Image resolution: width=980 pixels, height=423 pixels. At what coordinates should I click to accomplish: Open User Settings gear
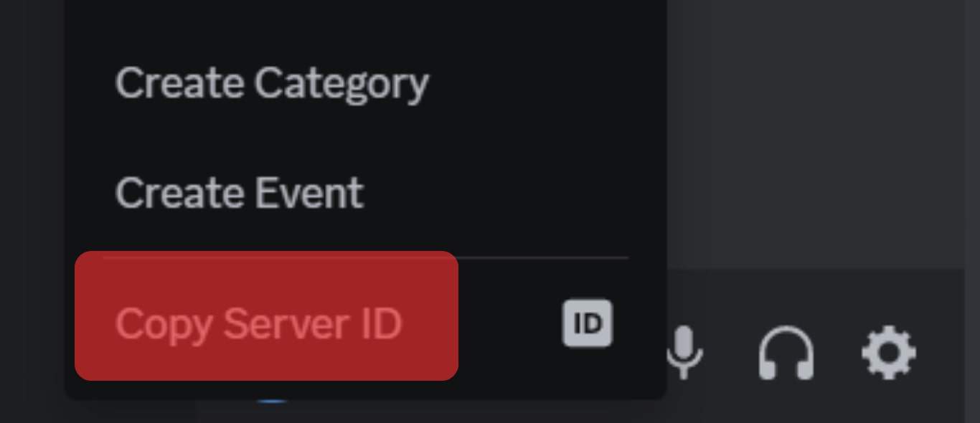888,352
